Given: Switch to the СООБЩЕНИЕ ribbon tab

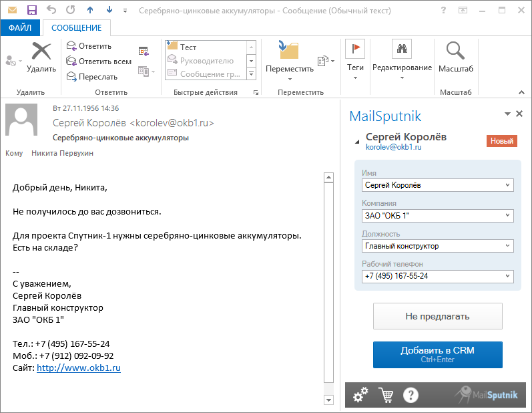Looking at the screenshot, I should pyautogui.click(x=76, y=28).
